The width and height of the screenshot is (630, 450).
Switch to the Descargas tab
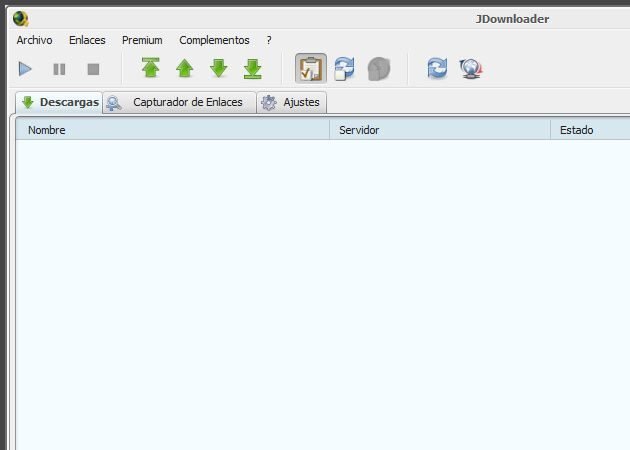coord(59,102)
